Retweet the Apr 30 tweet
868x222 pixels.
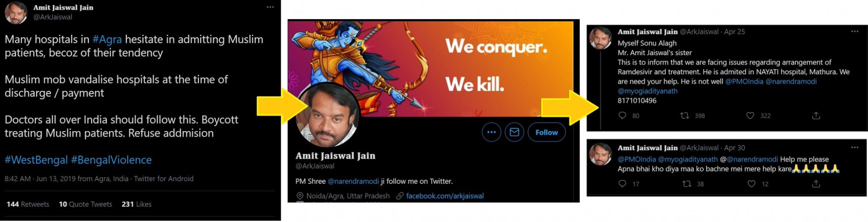[x=687, y=184]
